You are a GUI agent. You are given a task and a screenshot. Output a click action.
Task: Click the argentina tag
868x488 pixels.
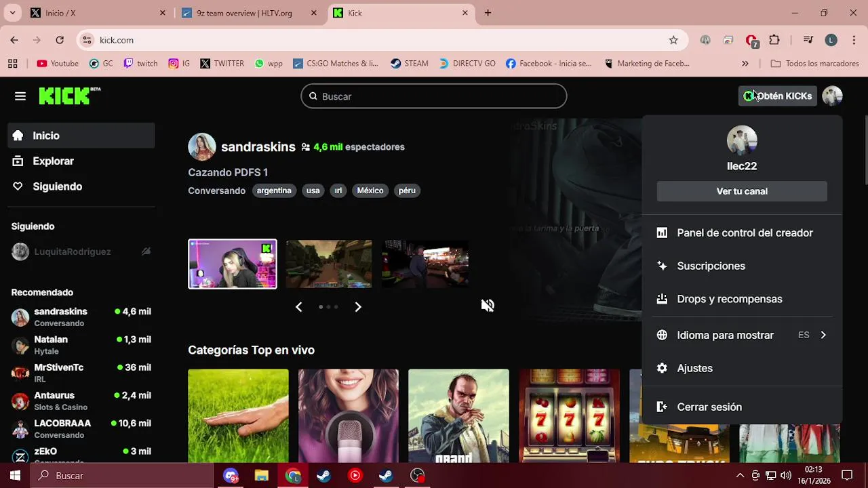point(274,190)
